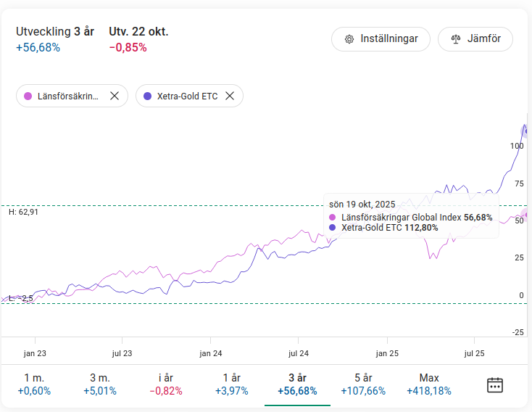Image resolution: width=532 pixels, height=412 pixels.
Task: Click the jan 24 axis label
Action: click(210, 353)
